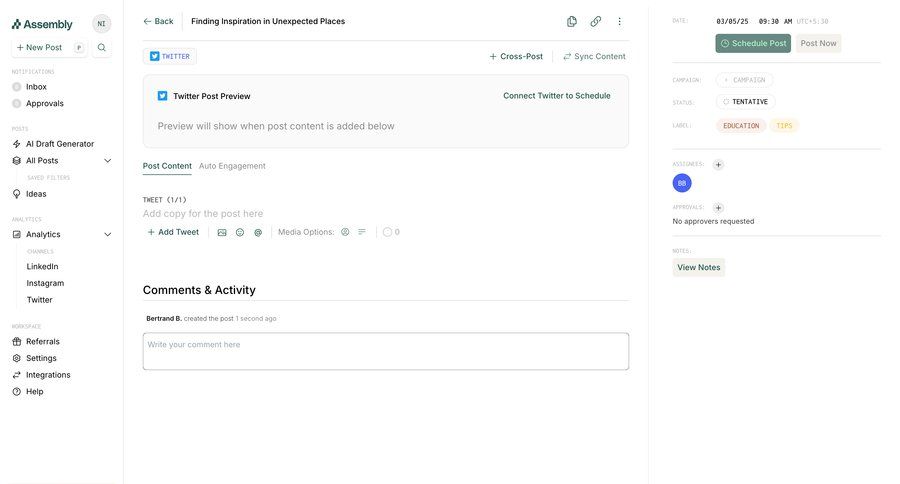
Task: Click the add image icon in tweet toolbar
Action: 222,233
